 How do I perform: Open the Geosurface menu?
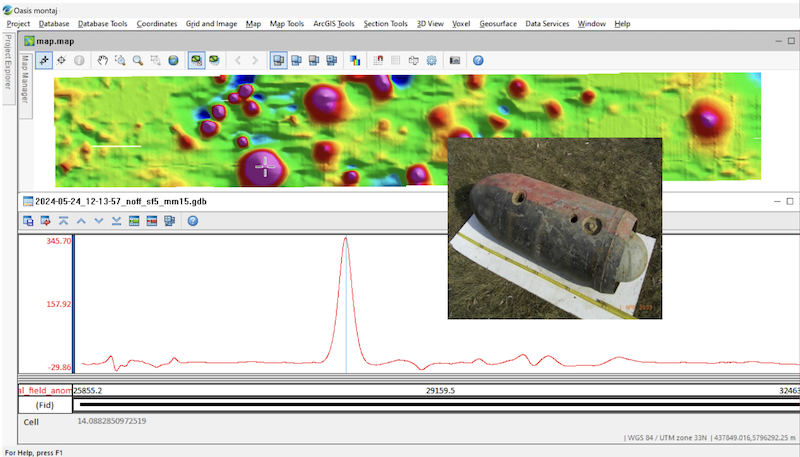pos(498,23)
